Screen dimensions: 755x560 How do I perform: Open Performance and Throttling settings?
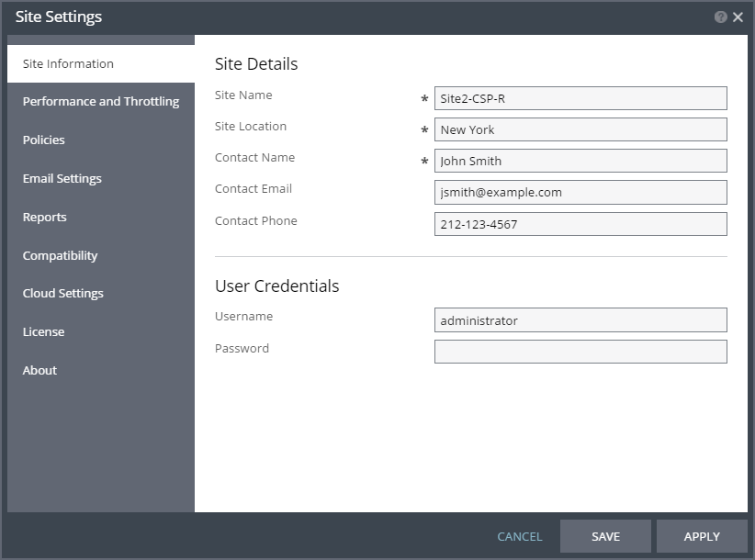[101, 102]
